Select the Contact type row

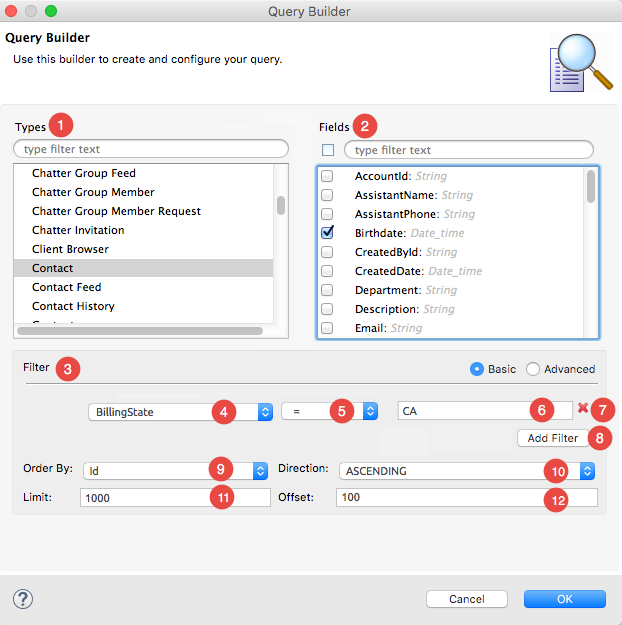pos(144,268)
